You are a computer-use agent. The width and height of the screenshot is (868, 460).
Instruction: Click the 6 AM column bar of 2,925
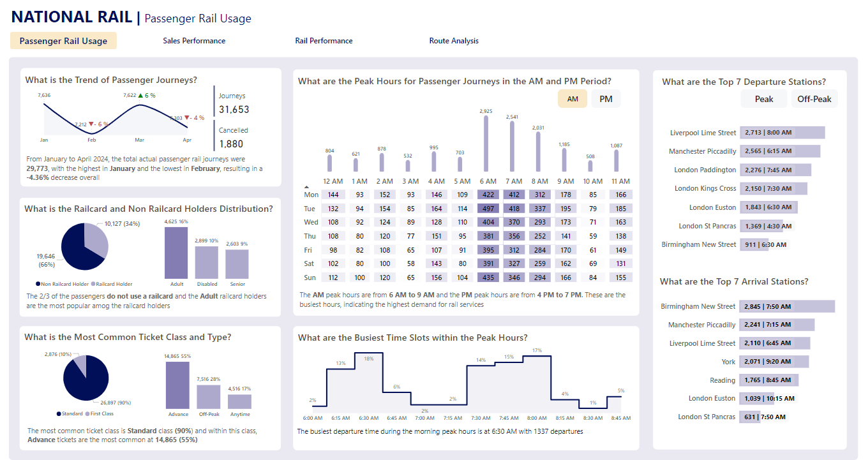click(x=486, y=144)
